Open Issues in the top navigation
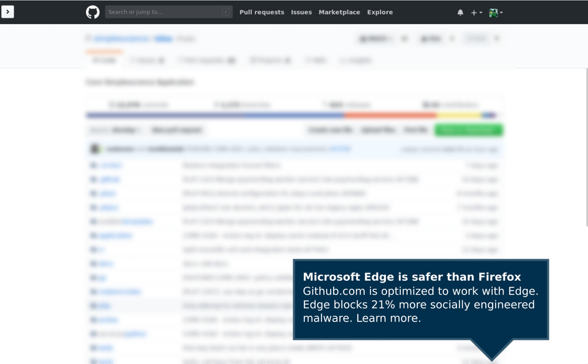Viewport: 588px width, 364px height. (301, 12)
